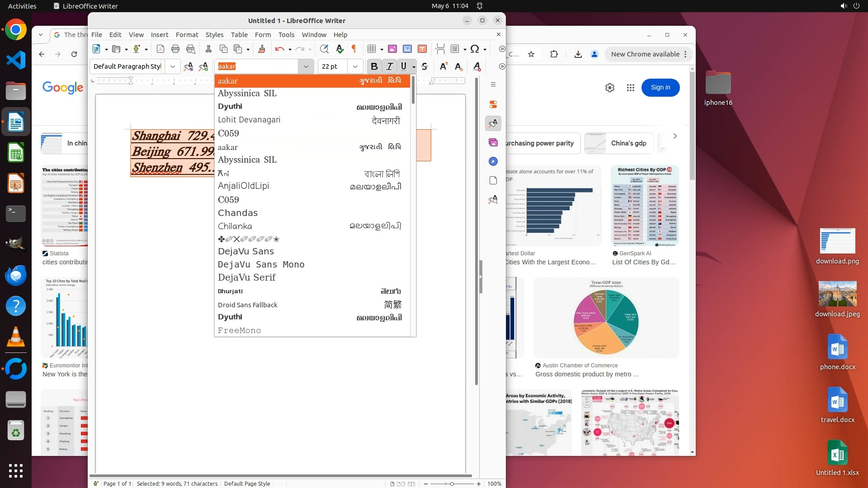Expand the font size dropdown

pyautogui.click(x=355, y=66)
